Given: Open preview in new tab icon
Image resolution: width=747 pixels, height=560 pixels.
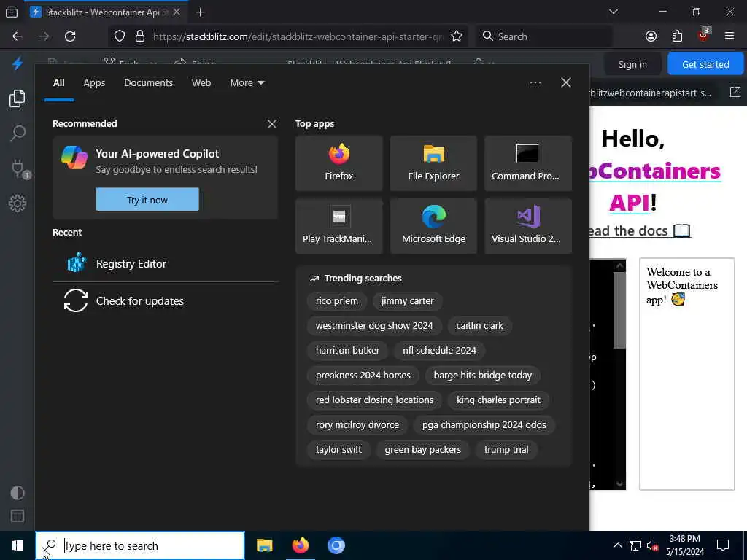Looking at the screenshot, I should 735,92.
